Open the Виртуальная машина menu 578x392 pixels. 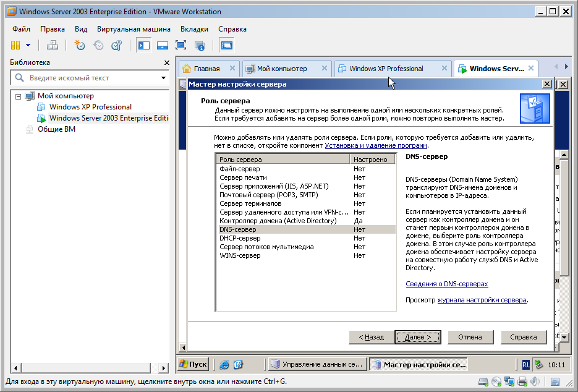tap(134, 29)
